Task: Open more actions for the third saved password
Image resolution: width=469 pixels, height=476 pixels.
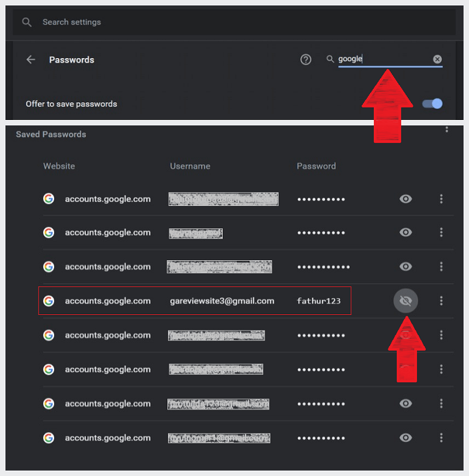Action: coord(441,267)
